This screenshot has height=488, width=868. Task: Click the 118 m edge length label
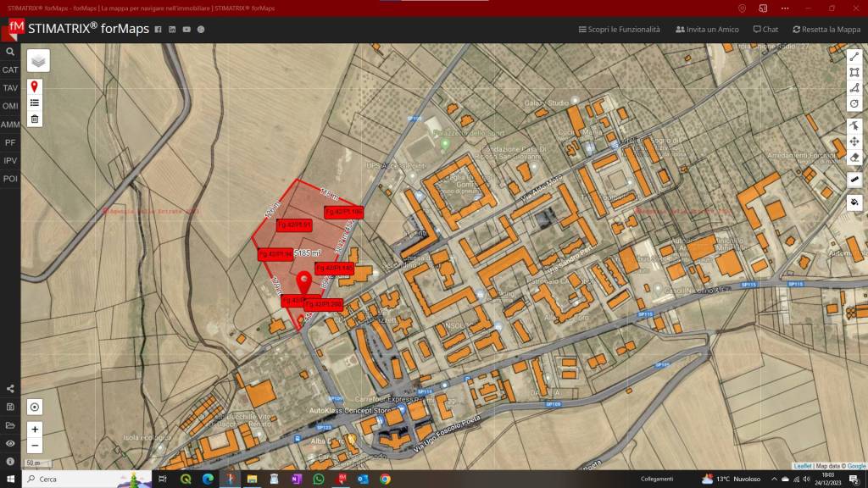pyautogui.click(x=329, y=194)
